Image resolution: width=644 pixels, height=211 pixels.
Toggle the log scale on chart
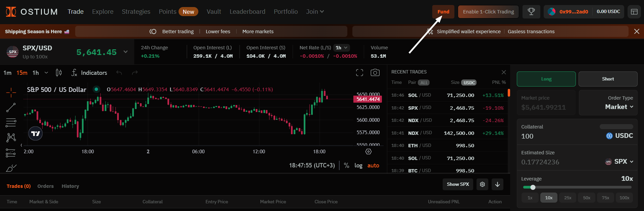point(358,165)
